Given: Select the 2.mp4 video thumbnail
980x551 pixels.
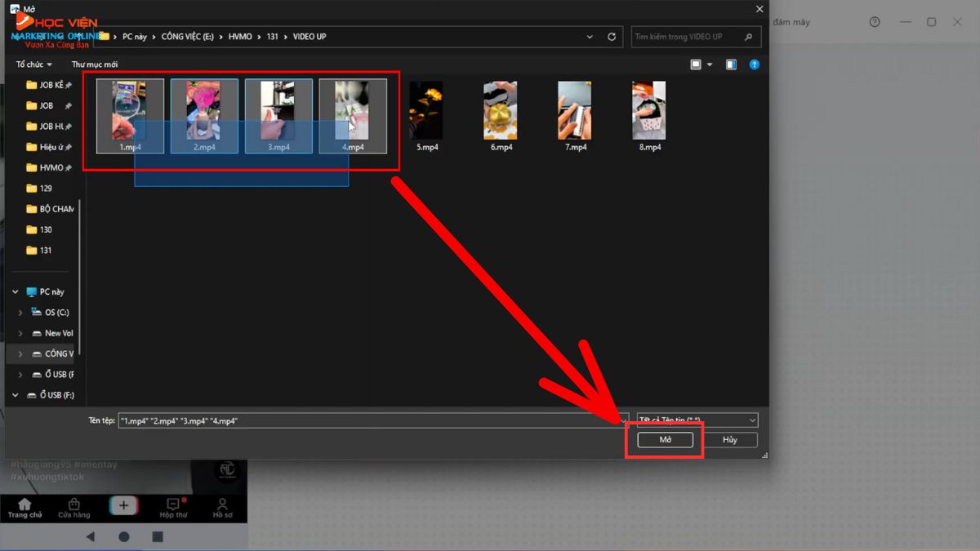Looking at the screenshot, I should click(x=204, y=116).
